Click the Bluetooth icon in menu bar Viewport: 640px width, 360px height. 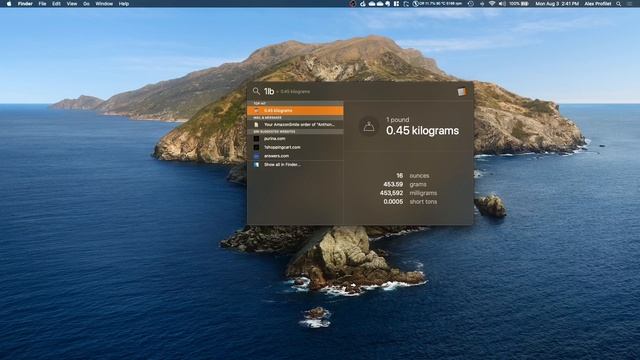tap(482, 4)
